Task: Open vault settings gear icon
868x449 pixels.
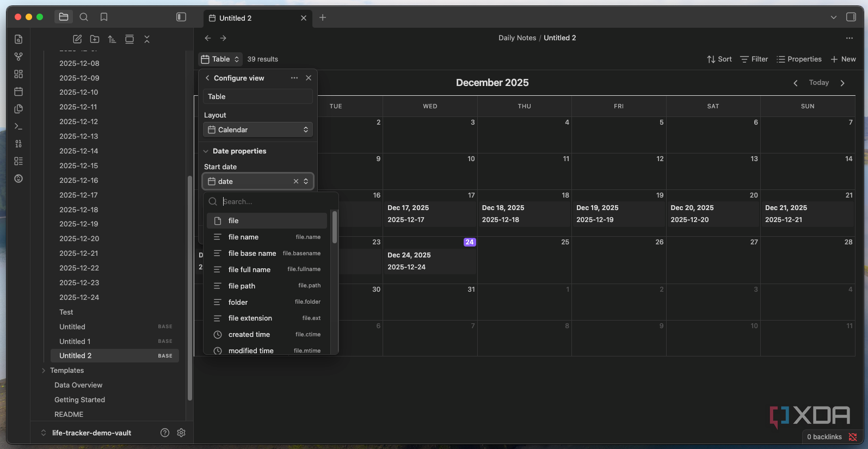Action: [181, 433]
